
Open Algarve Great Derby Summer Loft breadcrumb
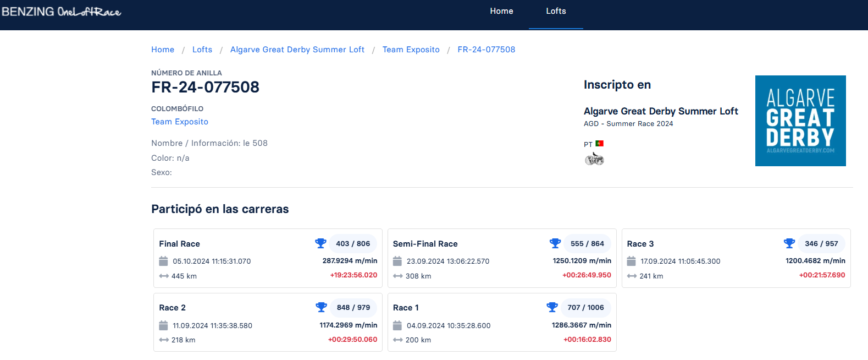click(297, 50)
